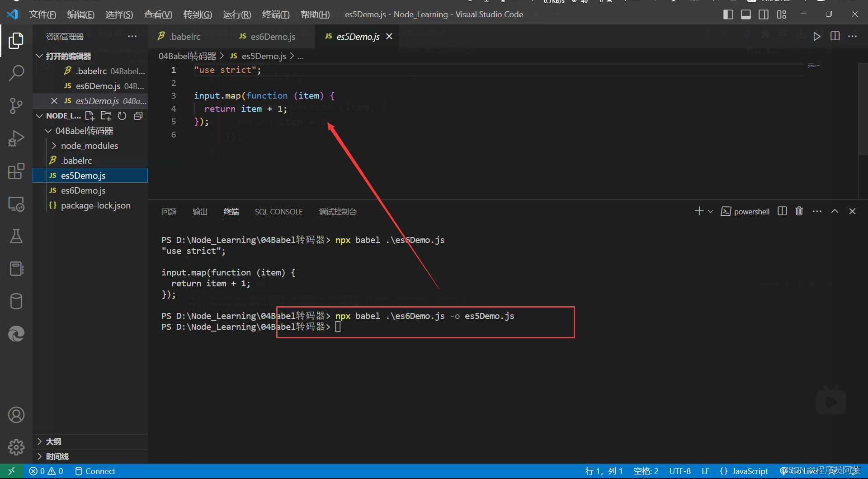Screen dimensions: 868x479
Task: Open remote window indicator in status bar
Action: tap(11, 471)
